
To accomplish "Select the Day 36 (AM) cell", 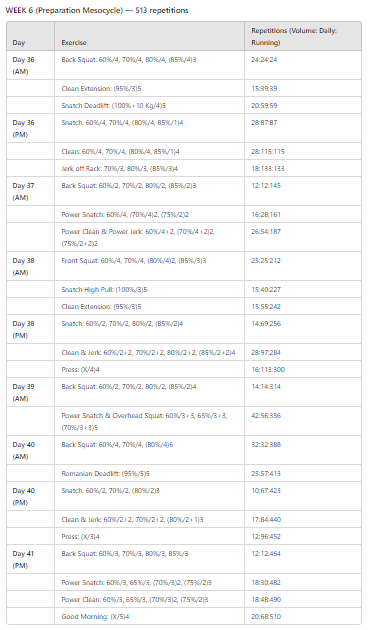I will (31, 65).
